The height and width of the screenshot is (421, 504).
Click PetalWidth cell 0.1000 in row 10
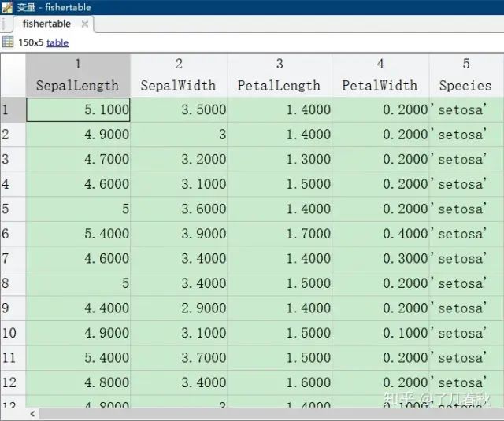coord(380,333)
